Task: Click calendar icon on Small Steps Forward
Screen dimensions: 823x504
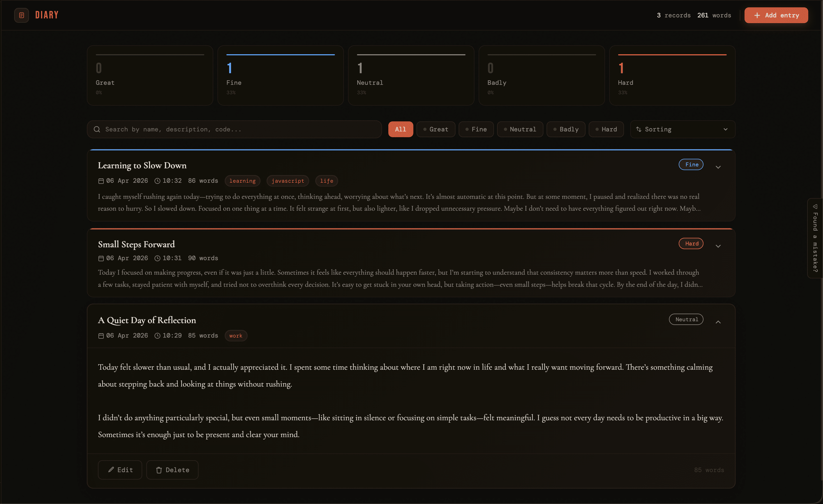Action: tap(101, 259)
